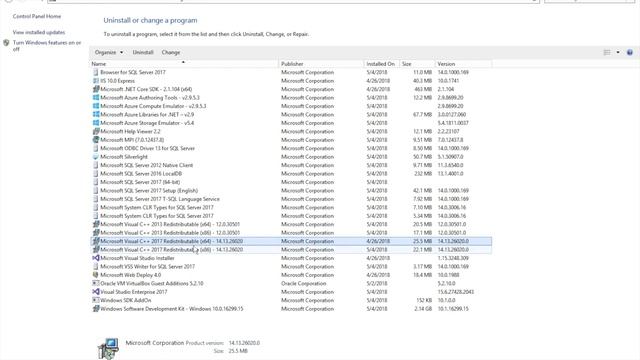Open the Organize dropdown menu
Screen dimensions: 640x360
109,52
